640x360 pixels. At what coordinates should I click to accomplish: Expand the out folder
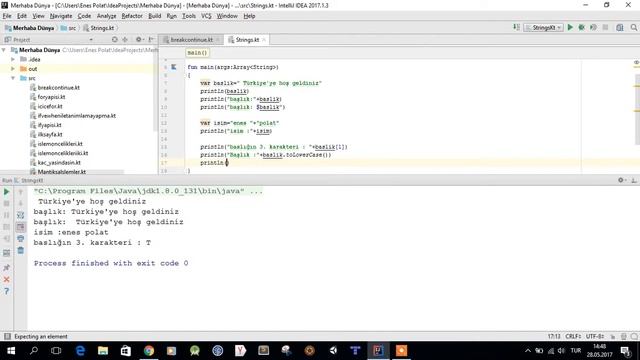click(13, 69)
